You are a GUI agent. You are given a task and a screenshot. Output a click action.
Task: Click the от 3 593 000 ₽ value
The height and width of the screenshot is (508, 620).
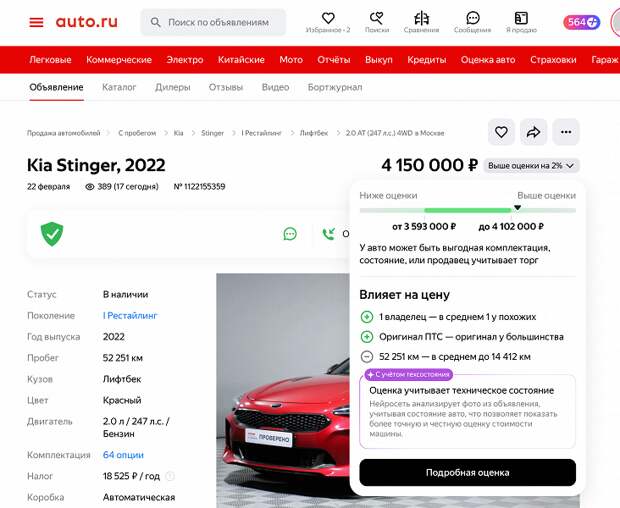coord(424,227)
